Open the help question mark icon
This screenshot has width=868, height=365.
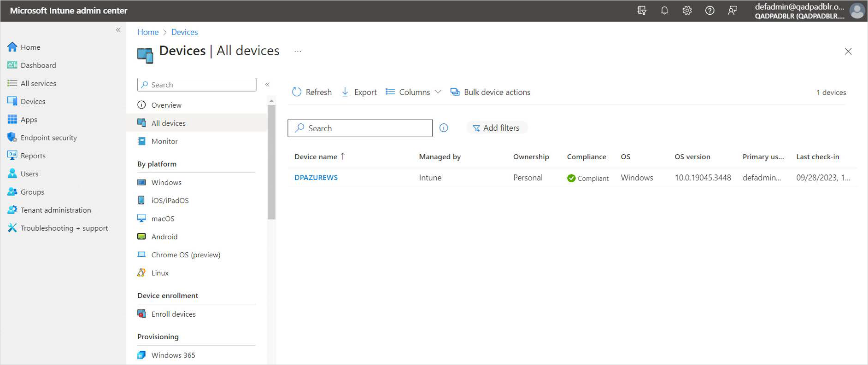tap(710, 11)
